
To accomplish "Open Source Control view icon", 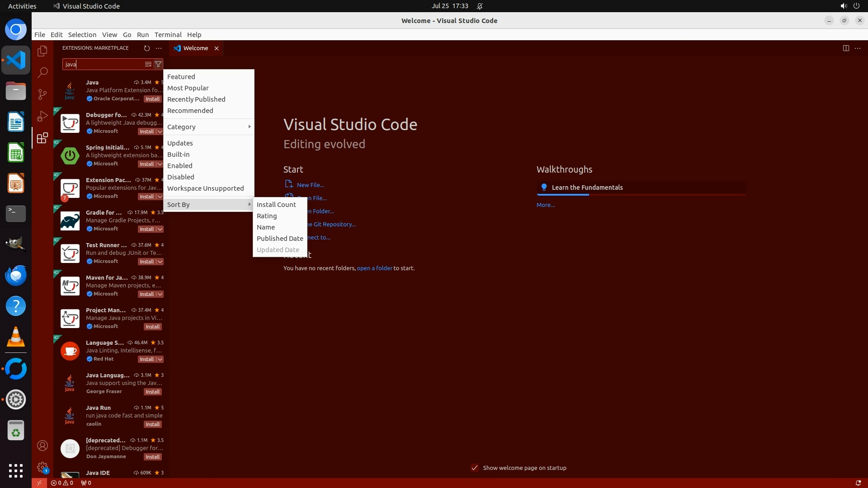I will click(42, 94).
